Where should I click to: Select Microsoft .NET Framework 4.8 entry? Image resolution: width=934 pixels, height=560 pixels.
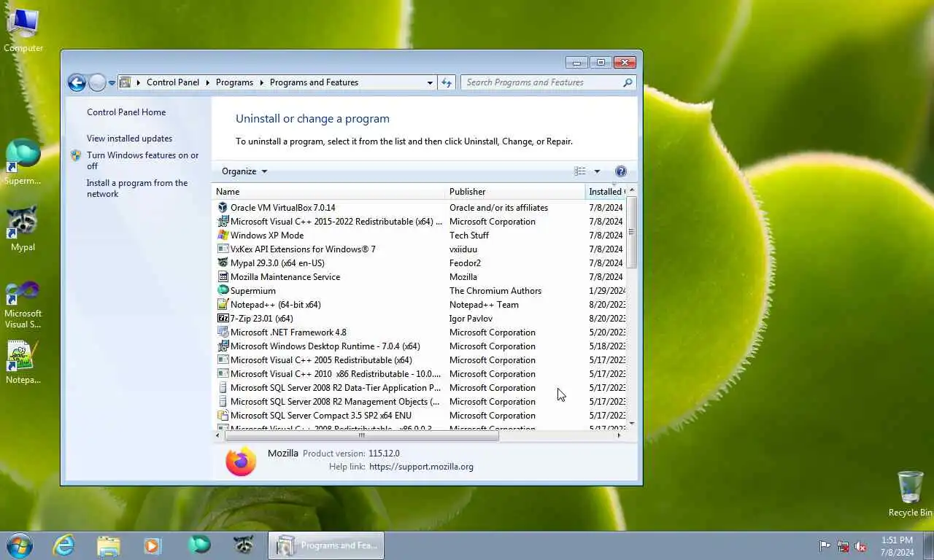[420, 332]
